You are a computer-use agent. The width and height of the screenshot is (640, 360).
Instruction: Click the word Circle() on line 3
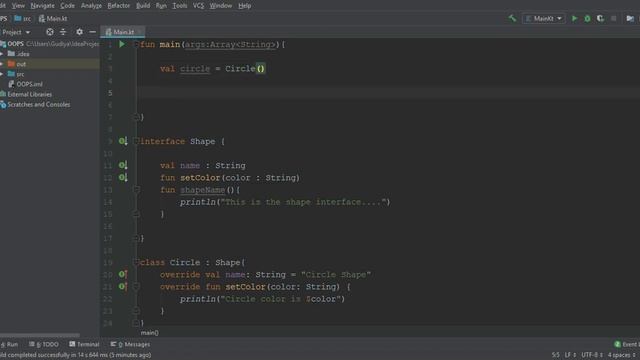pos(245,69)
